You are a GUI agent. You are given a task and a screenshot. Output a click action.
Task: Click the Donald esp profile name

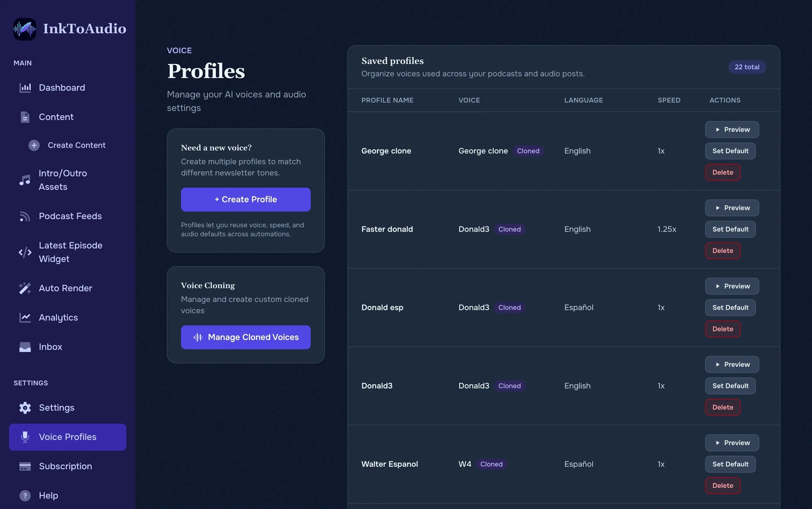coord(382,308)
